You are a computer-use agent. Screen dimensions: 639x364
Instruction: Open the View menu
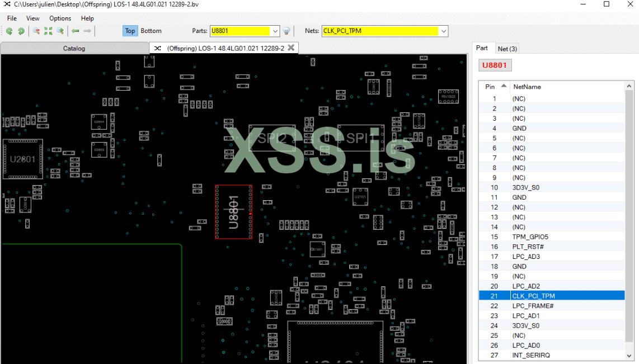click(32, 18)
